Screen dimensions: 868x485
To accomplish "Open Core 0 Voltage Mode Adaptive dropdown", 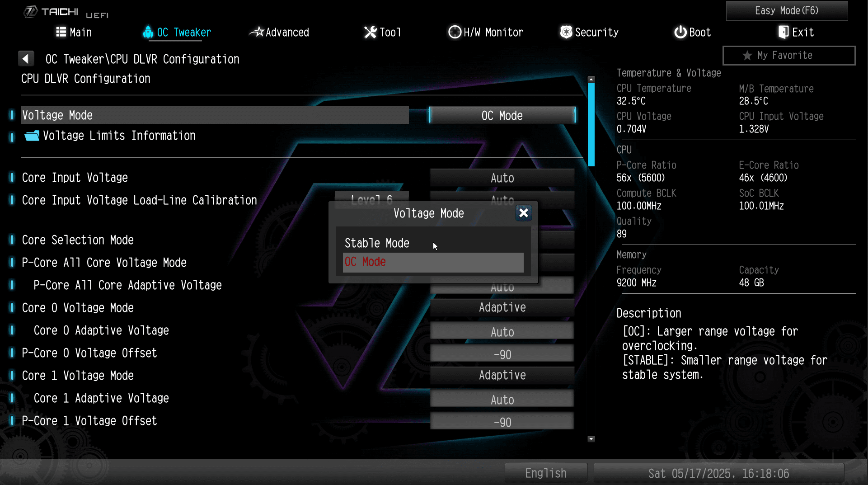I will point(502,307).
